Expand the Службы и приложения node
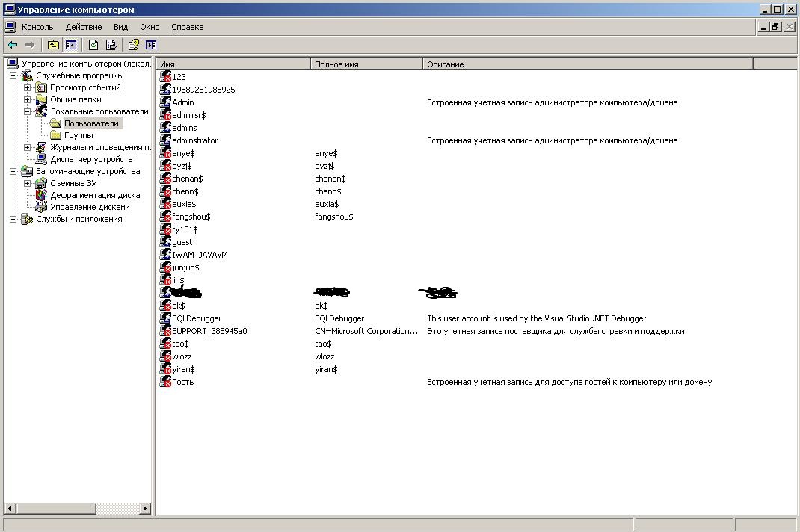This screenshot has height=532, width=800. [x=13, y=219]
